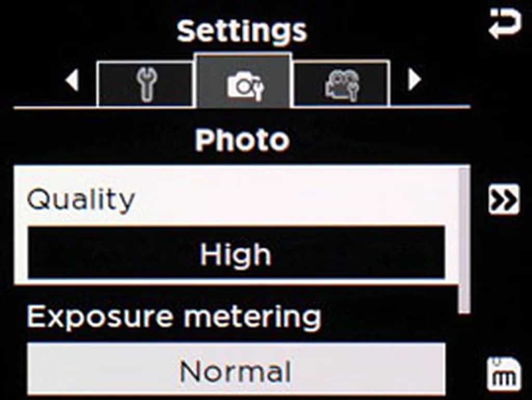Select the Exposure metering label
Viewport: 532px width, 400px height.
coord(174,316)
